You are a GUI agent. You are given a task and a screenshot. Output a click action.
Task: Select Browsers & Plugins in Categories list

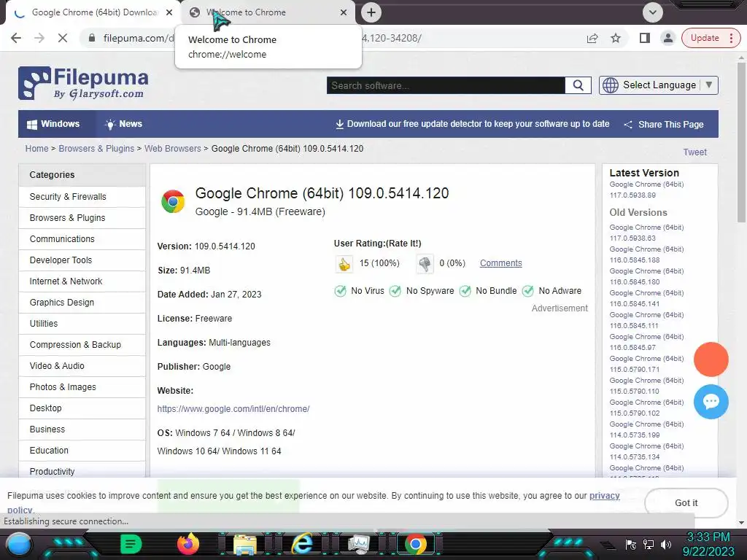click(x=82, y=217)
